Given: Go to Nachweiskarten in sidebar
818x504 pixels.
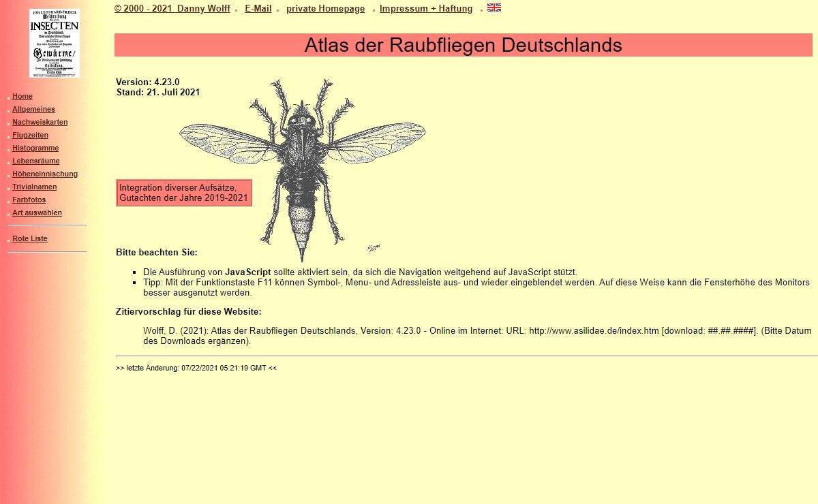Looking at the screenshot, I should click(x=40, y=123).
